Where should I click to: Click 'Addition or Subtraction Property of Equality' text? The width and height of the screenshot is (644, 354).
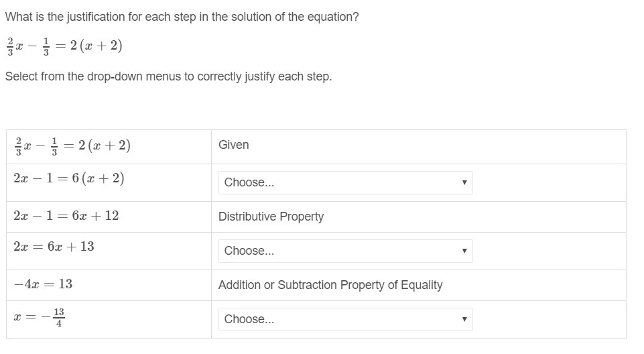coord(330,285)
